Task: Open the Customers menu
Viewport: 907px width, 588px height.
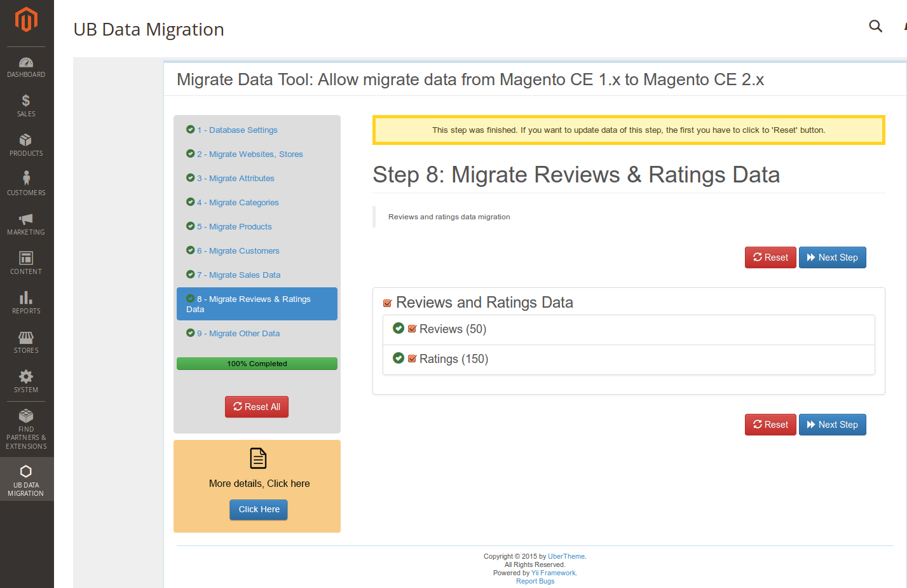Action: coord(26,184)
